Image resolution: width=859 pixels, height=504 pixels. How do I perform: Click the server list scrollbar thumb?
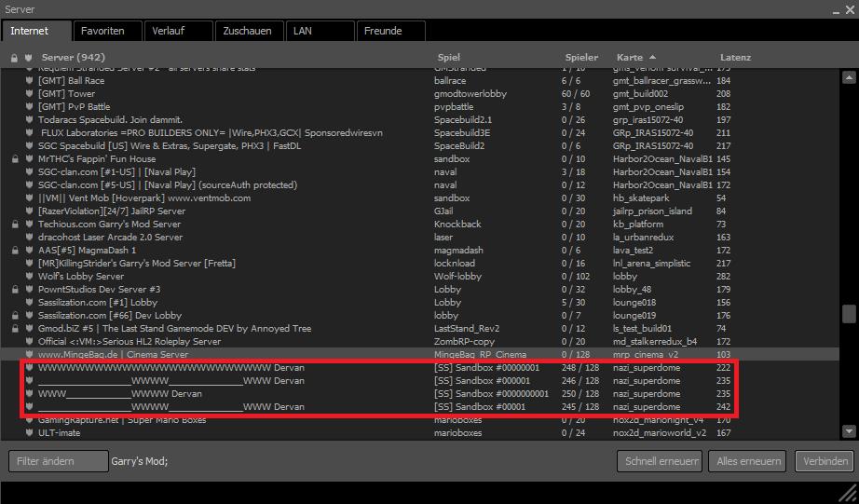click(x=849, y=314)
